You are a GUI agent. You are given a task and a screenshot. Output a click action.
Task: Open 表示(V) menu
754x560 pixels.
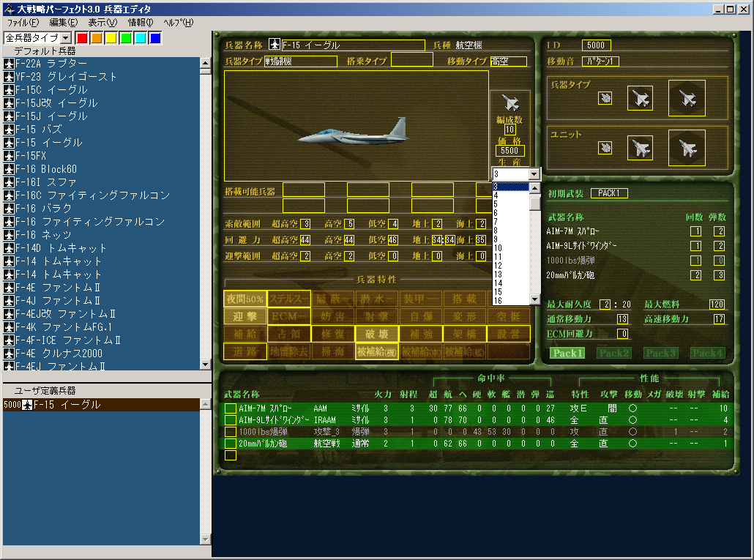[x=102, y=23]
